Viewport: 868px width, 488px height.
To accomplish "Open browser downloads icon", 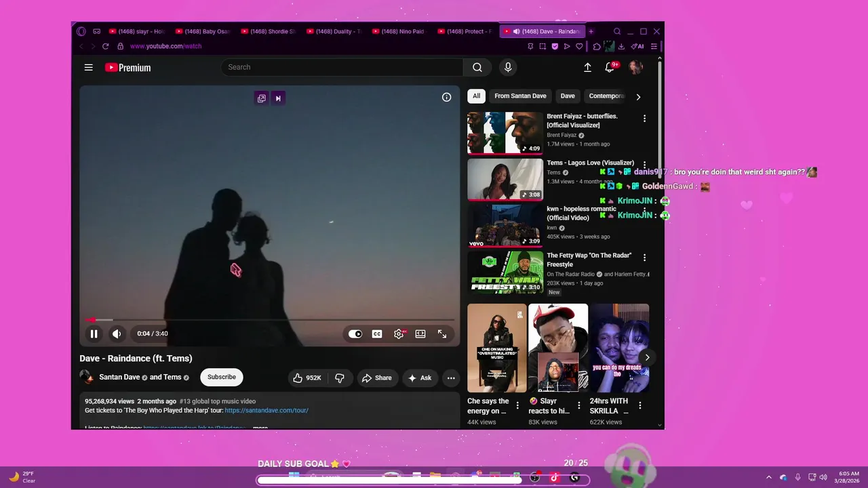I will 621,46.
